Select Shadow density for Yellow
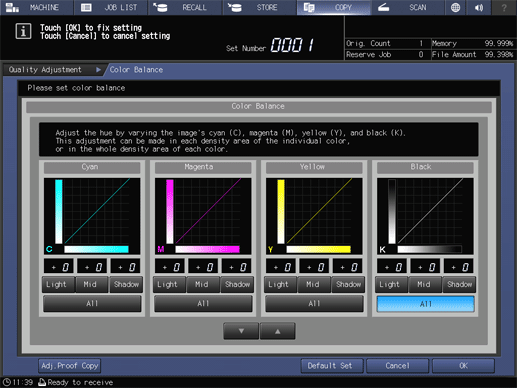Viewport: 517px width, 388px height. click(x=348, y=284)
